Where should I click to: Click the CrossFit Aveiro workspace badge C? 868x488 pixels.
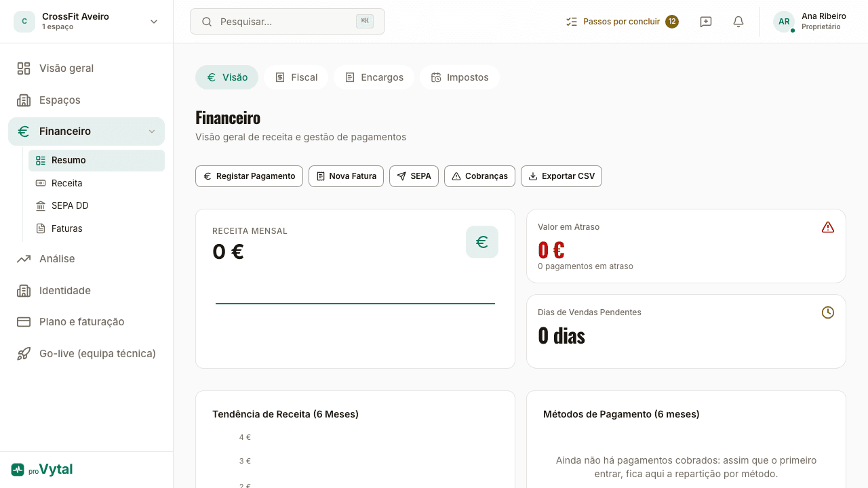(24, 22)
